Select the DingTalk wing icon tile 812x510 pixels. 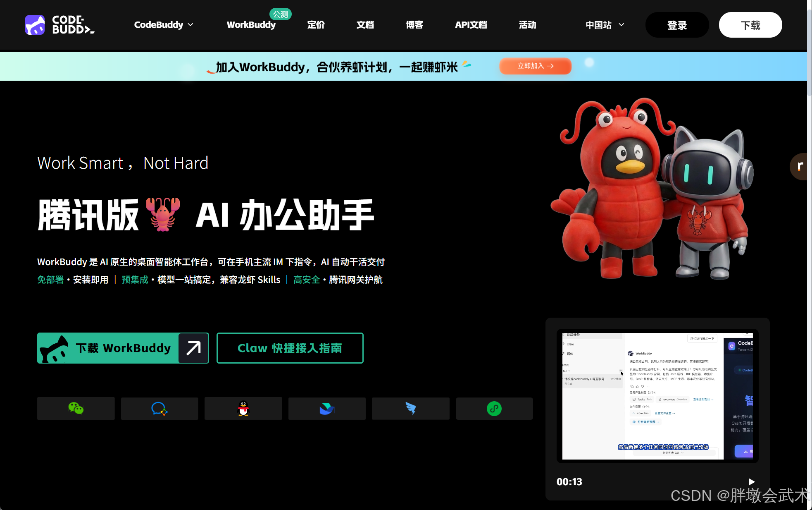411,409
